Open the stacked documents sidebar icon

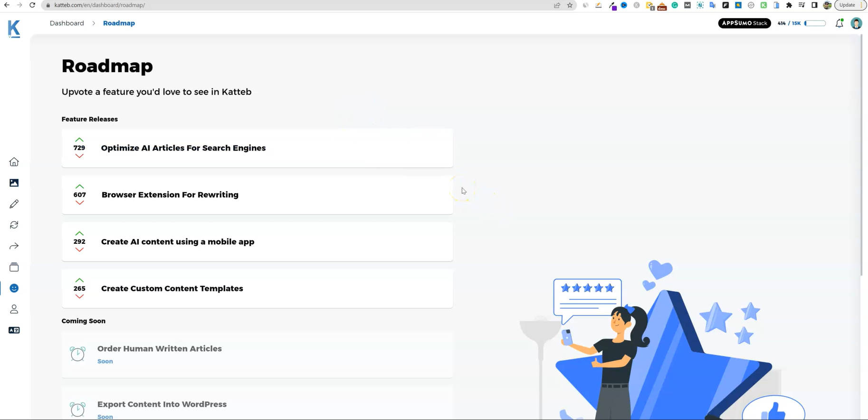(x=14, y=267)
